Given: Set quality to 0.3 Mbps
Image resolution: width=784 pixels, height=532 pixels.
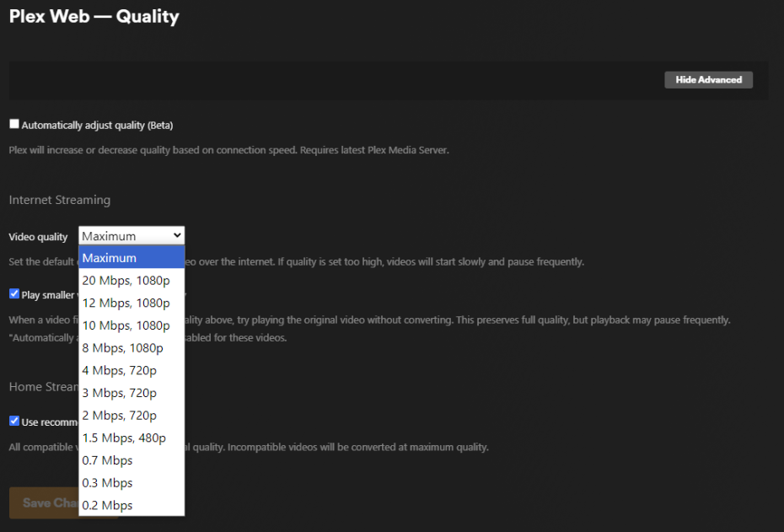Looking at the screenshot, I should (x=131, y=483).
